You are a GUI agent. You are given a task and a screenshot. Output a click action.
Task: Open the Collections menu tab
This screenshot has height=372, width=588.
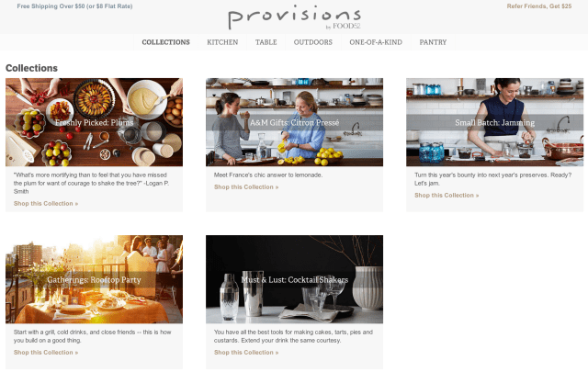165,42
